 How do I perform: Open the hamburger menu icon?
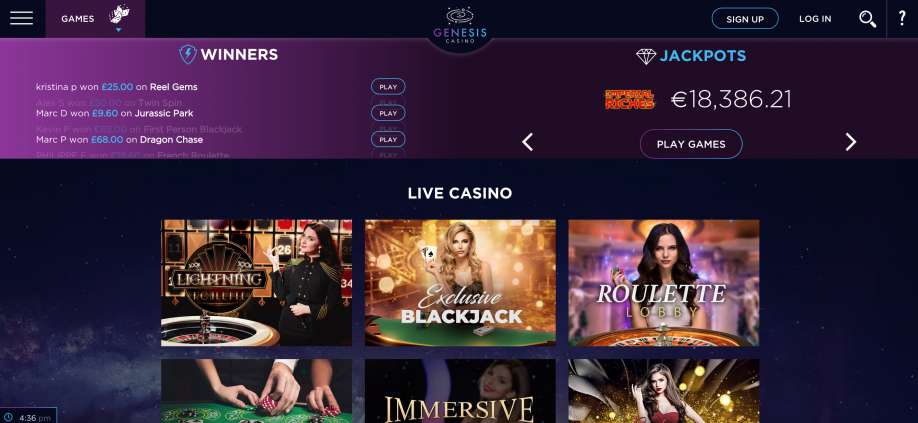[22, 18]
